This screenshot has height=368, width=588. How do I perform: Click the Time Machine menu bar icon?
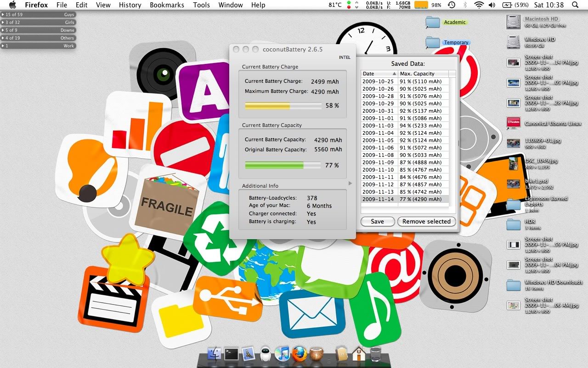click(452, 5)
